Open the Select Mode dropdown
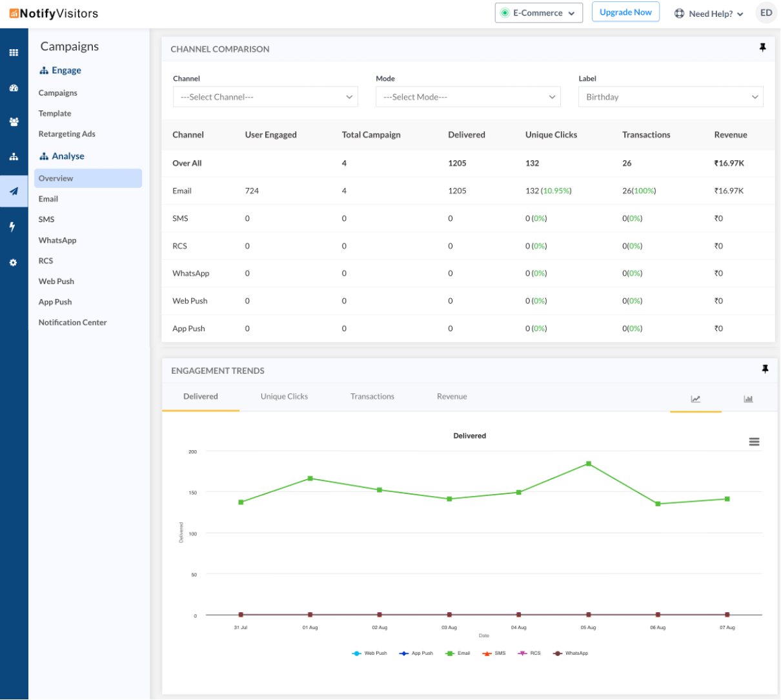This screenshot has height=700, width=781. click(468, 97)
